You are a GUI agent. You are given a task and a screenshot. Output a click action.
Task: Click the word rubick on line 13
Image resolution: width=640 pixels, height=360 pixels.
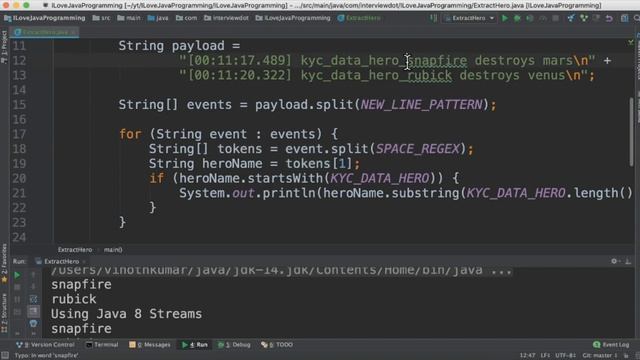click(x=429, y=76)
